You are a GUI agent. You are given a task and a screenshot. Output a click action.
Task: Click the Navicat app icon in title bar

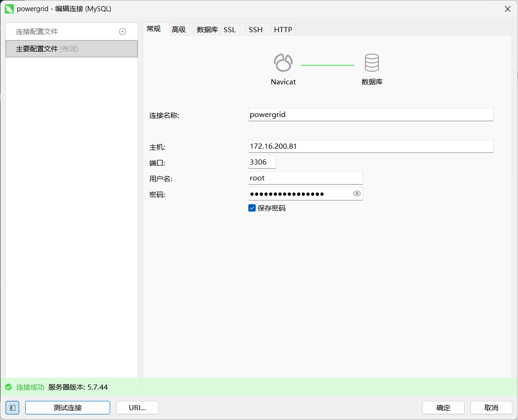[x=9, y=9]
